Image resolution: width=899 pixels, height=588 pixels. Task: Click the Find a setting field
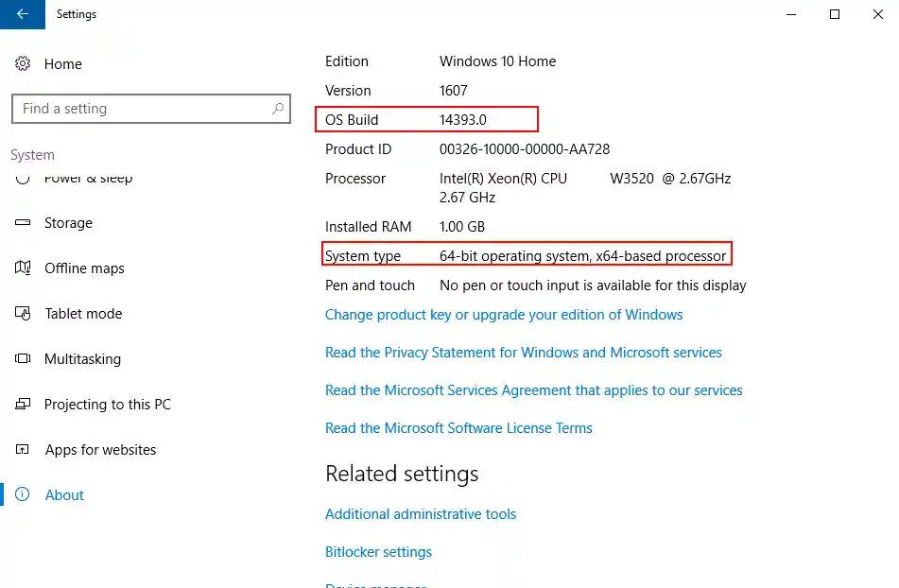tap(151, 109)
